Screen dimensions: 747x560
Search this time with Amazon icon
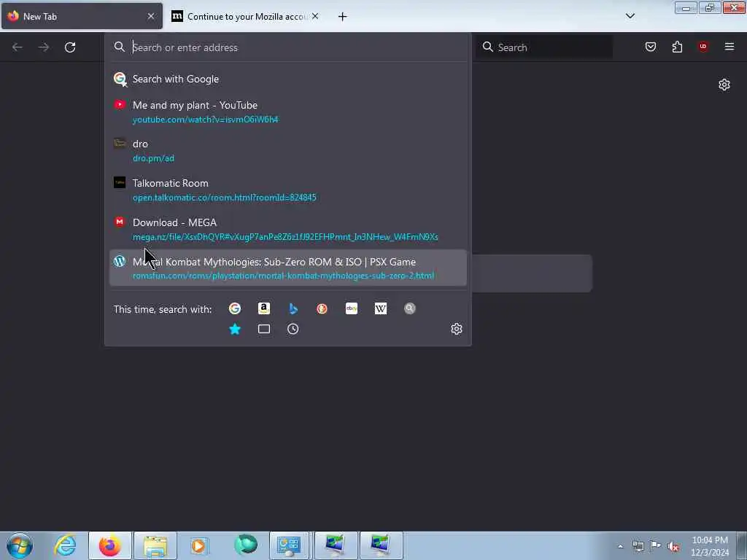pos(264,308)
